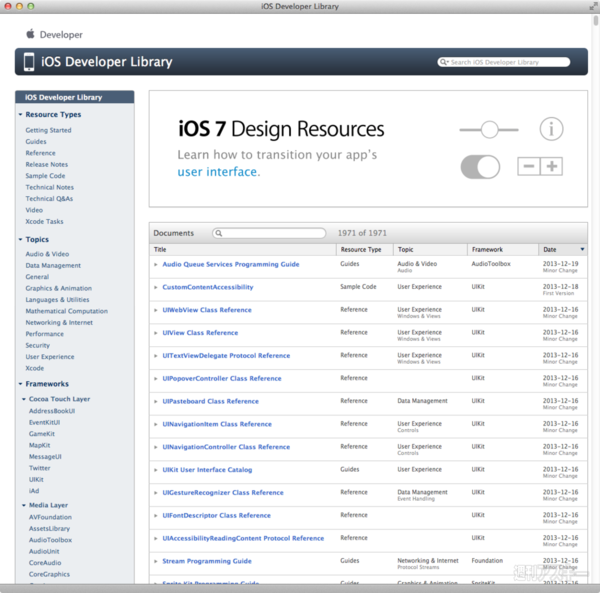The height and width of the screenshot is (593, 600).
Task: Expand the UIPasteboard Class Reference row
Action: (x=156, y=401)
